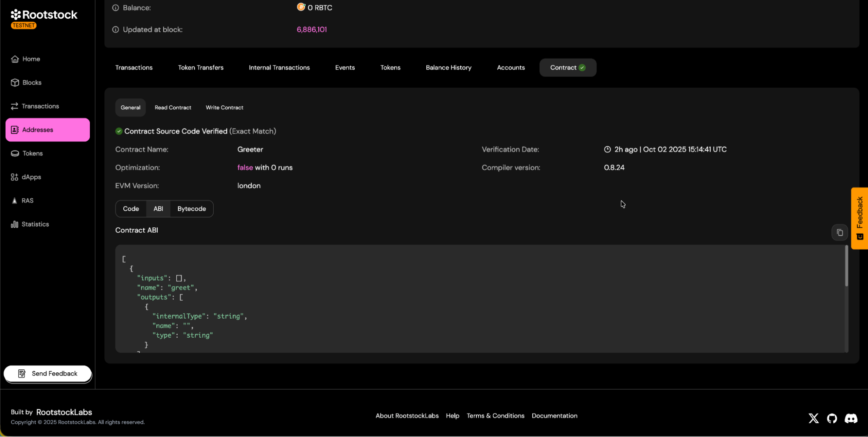This screenshot has height=437, width=868.
Task: Switch to the Read Contract tab
Action: pos(173,108)
